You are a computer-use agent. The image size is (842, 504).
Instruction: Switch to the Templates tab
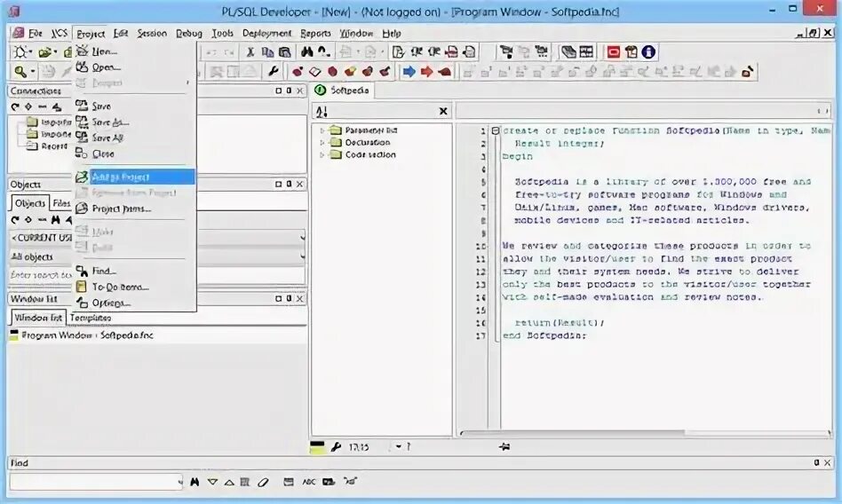pyautogui.click(x=91, y=318)
